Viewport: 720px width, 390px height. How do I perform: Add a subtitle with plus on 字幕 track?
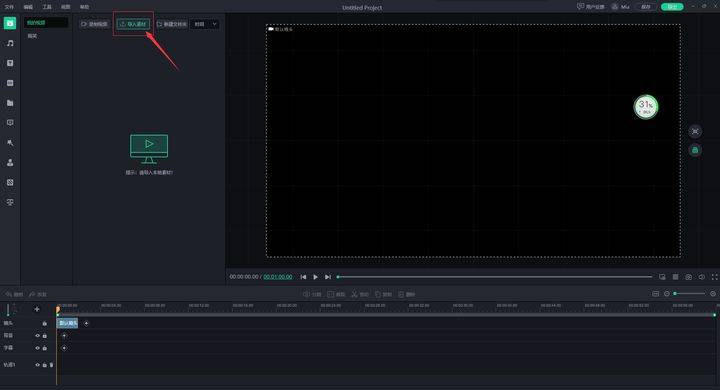pos(64,348)
